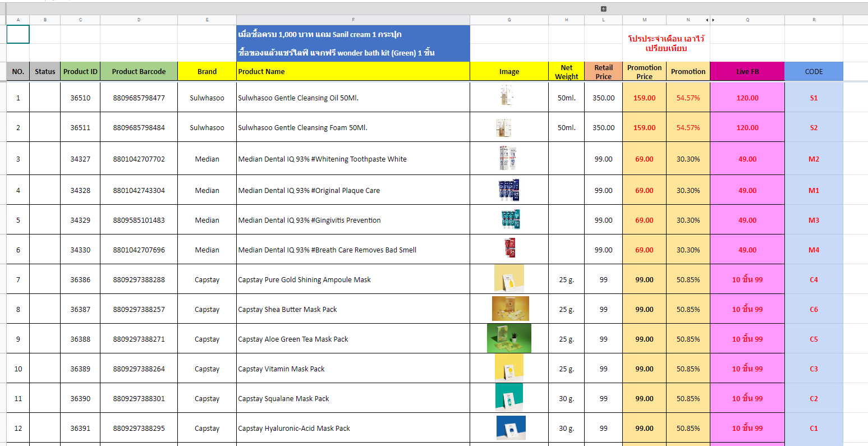This screenshot has height=446, width=868.
Task: Click the 'Brand' header cell
Action: (207, 71)
